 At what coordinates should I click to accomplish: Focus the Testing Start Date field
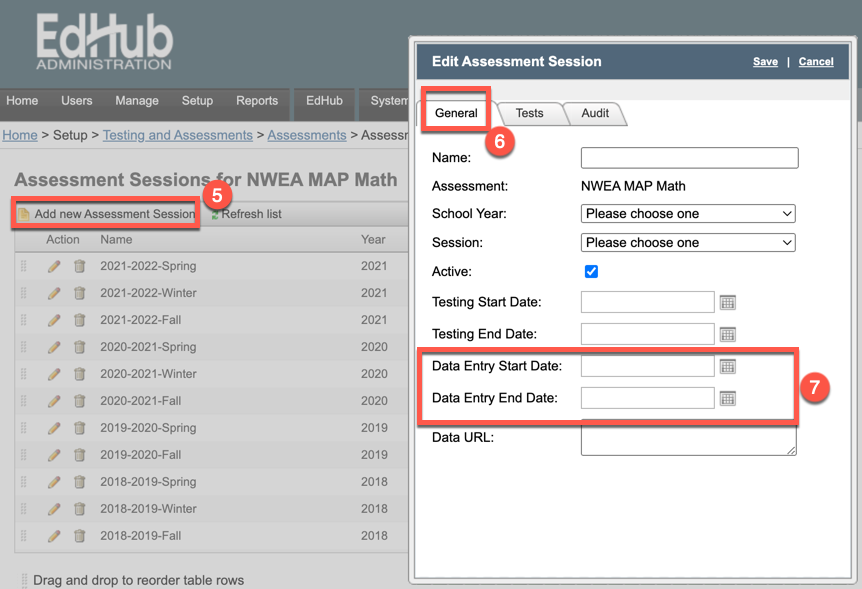(648, 302)
